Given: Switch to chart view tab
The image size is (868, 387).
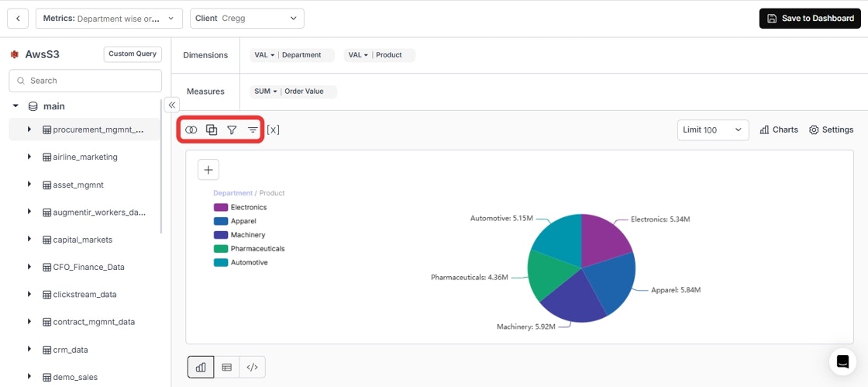Looking at the screenshot, I should [201, 367].
